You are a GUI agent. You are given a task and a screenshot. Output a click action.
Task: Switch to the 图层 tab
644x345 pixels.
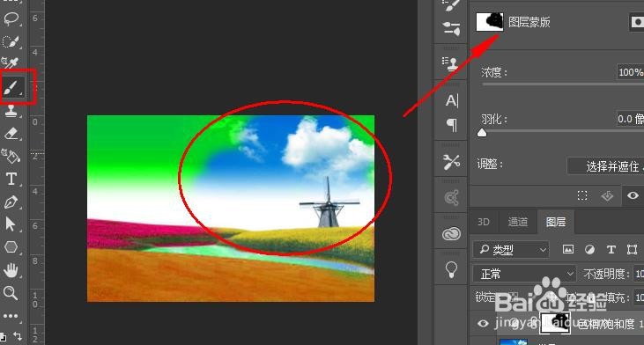pos(556,222)
